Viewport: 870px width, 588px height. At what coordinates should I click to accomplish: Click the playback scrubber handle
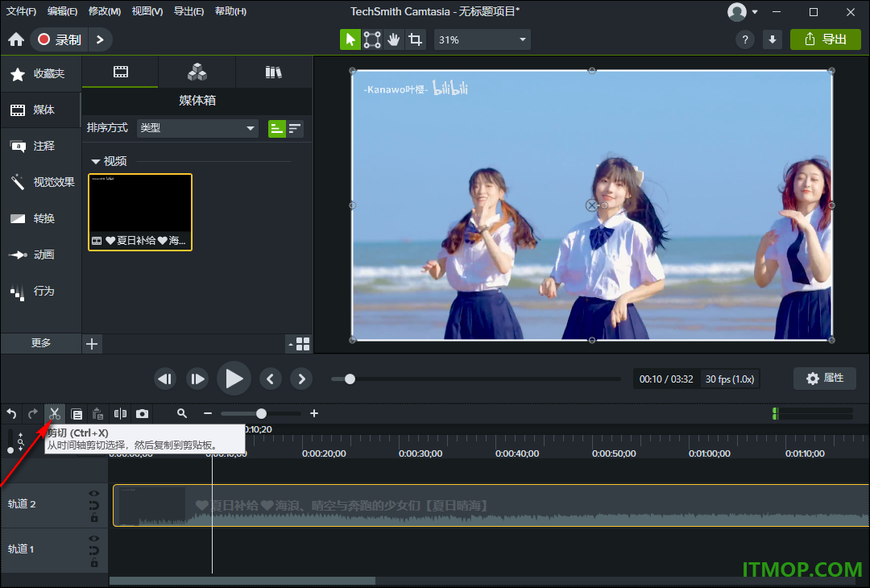click(x=350, y=379)
